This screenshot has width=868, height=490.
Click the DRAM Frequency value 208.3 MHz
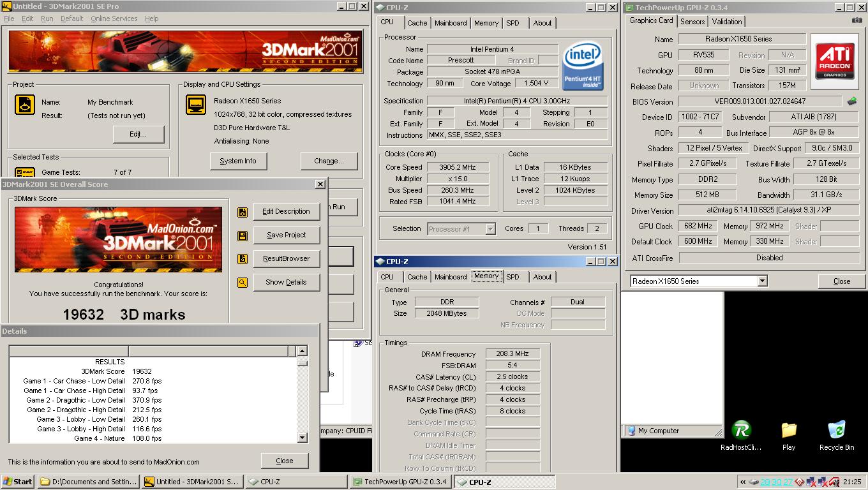pyautogui.click(x=513, y=354)
